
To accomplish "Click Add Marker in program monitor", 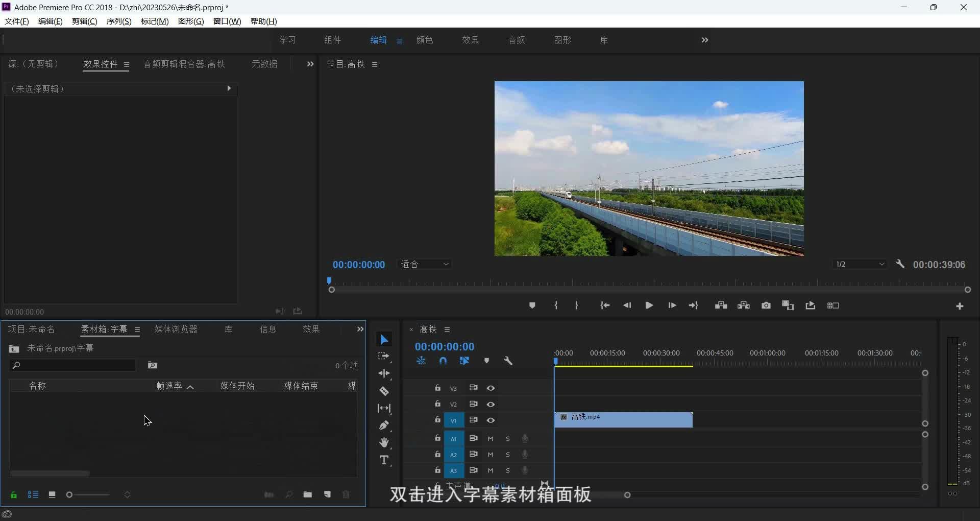I will pyautogui.click(x=532, y=305).
